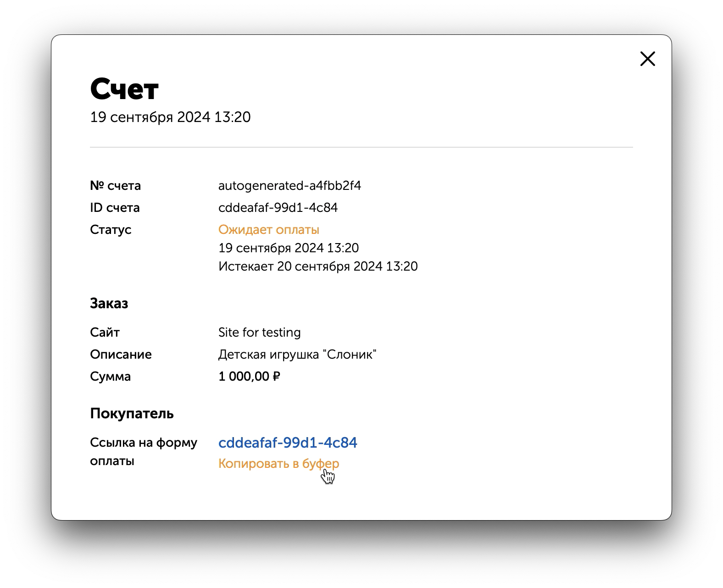Click description 'Детская игрушка "Слоник"'
Image resolution: width=723 pixels, height=588 pixels.
[297, 355]
